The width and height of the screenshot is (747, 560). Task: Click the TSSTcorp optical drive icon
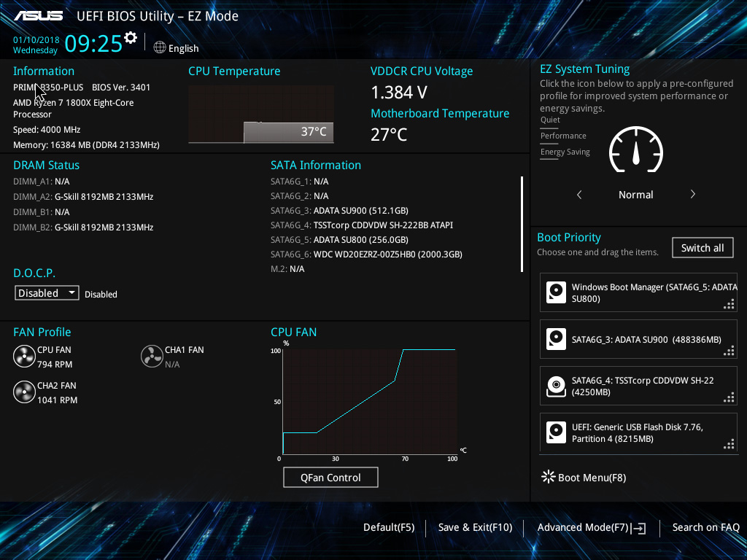556,386
